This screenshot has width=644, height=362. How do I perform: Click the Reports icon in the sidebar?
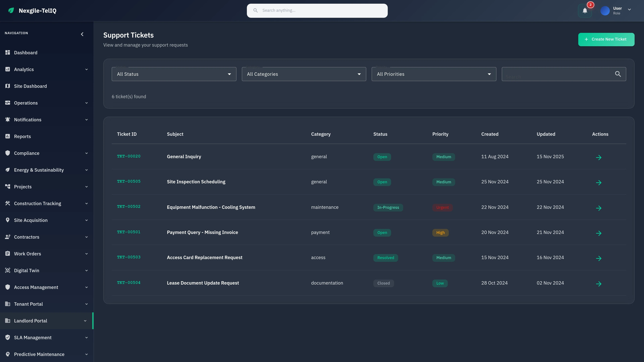[x=8, y=136]
